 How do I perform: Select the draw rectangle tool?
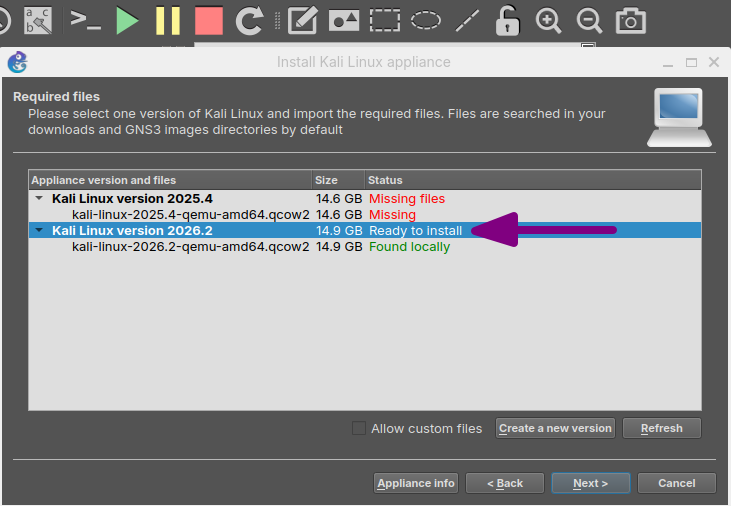(385, 21)
